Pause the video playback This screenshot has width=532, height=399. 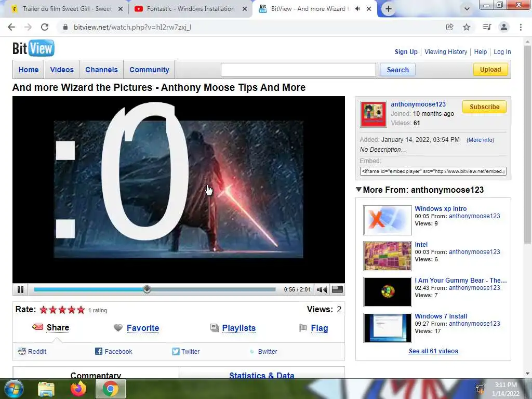click(20, 289)
